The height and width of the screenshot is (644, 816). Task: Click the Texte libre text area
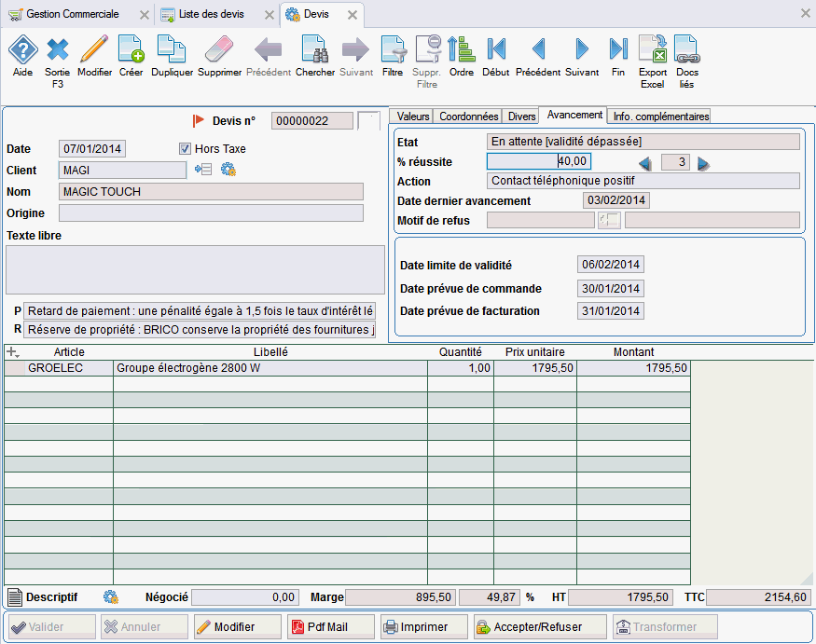[195, 269]
